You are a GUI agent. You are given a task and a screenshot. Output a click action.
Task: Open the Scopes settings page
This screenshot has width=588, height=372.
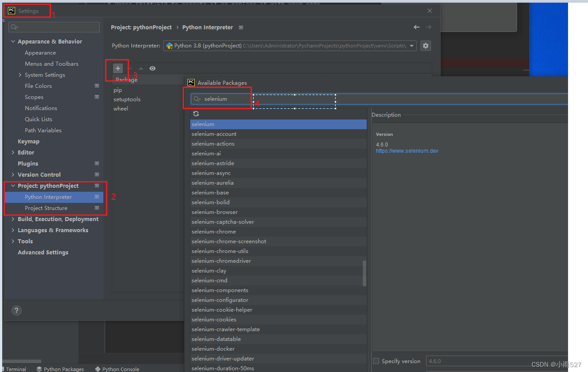pyautogui.click(x=34, y=97)
